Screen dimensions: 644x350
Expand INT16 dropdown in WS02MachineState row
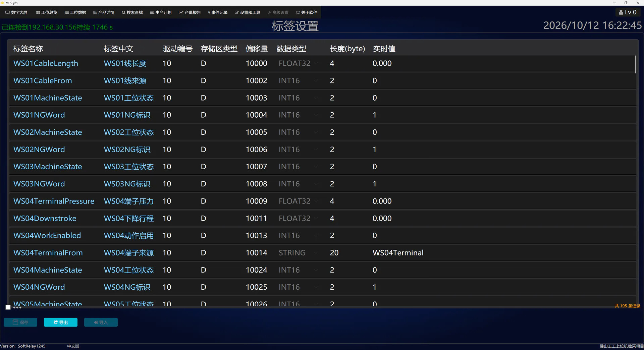coord(316,132)
